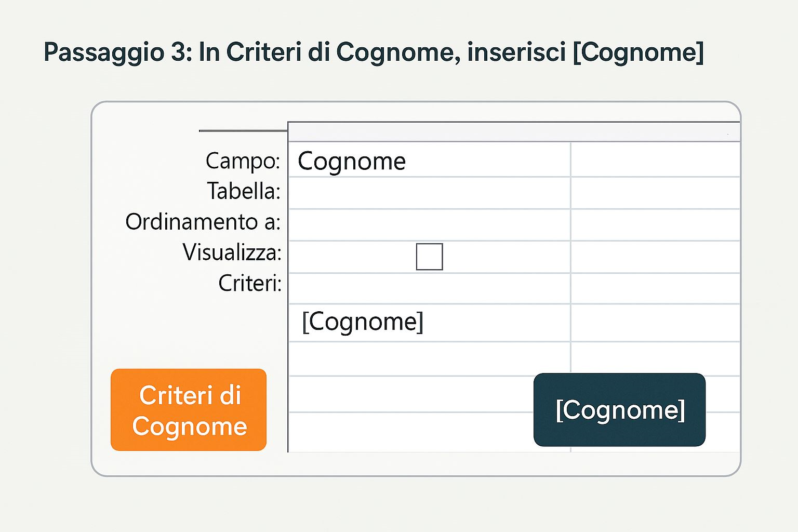Click the empty Tabella cell under Cognome

click(x=429, y=193)
